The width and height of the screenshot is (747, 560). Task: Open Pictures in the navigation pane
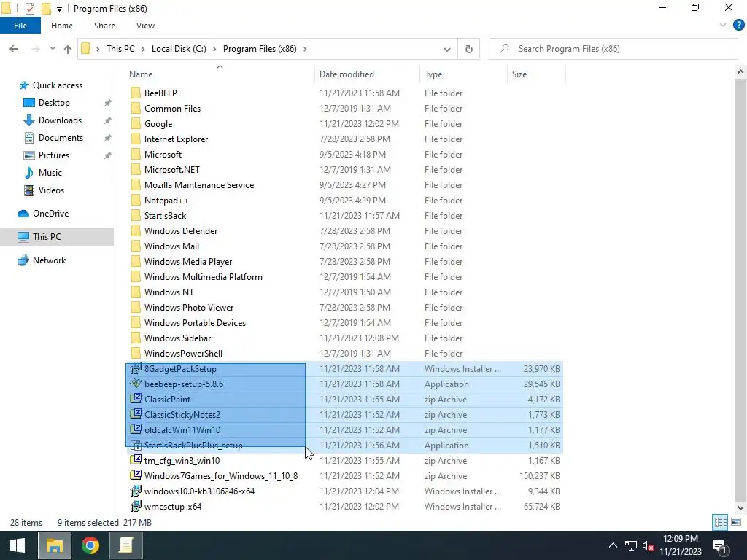pos(53,155)
